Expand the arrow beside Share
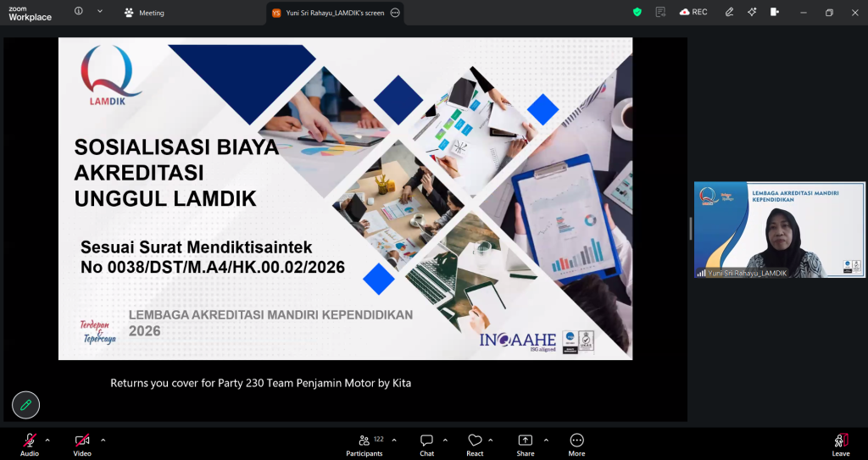 click(546, 440)
